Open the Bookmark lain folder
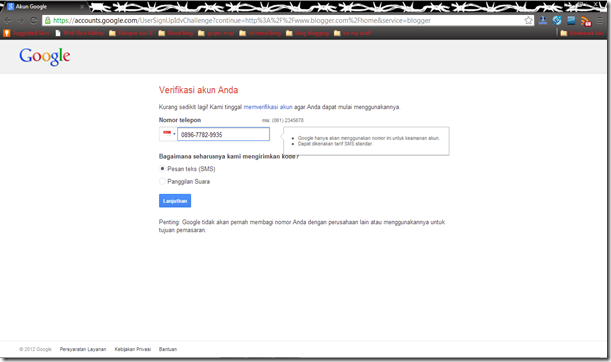The width and height of the screenshot is (611, 362). coord(582,33)
